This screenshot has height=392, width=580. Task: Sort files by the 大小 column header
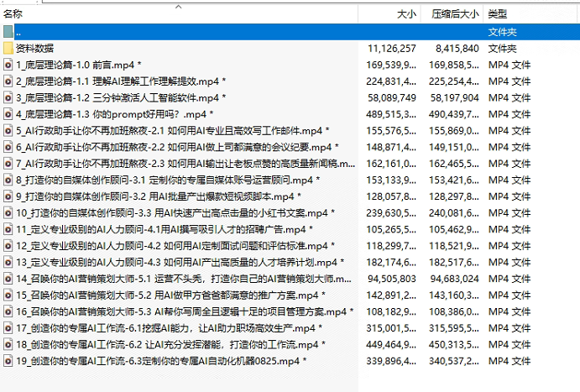(x=406, y=14)
